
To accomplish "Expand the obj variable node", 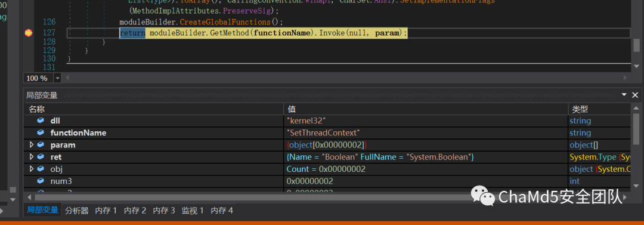I will pos(32,169).
